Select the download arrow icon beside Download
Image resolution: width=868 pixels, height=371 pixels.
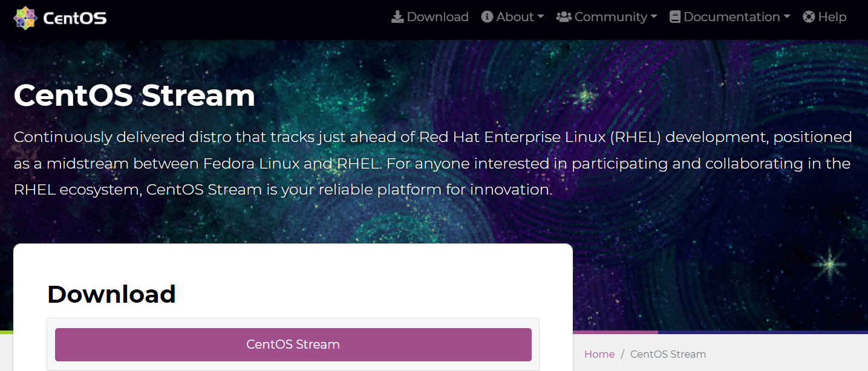pyautogui.click(x=397, y=16)
